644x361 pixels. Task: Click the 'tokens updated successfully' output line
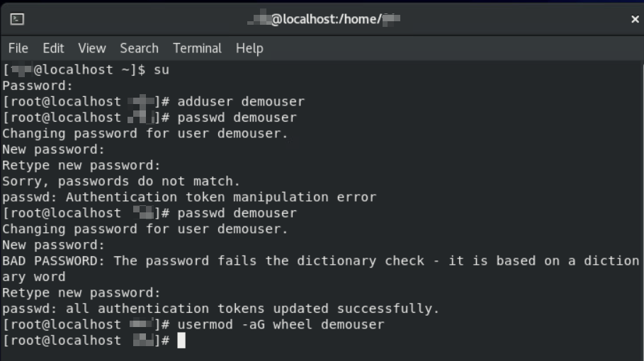point(220,309)
